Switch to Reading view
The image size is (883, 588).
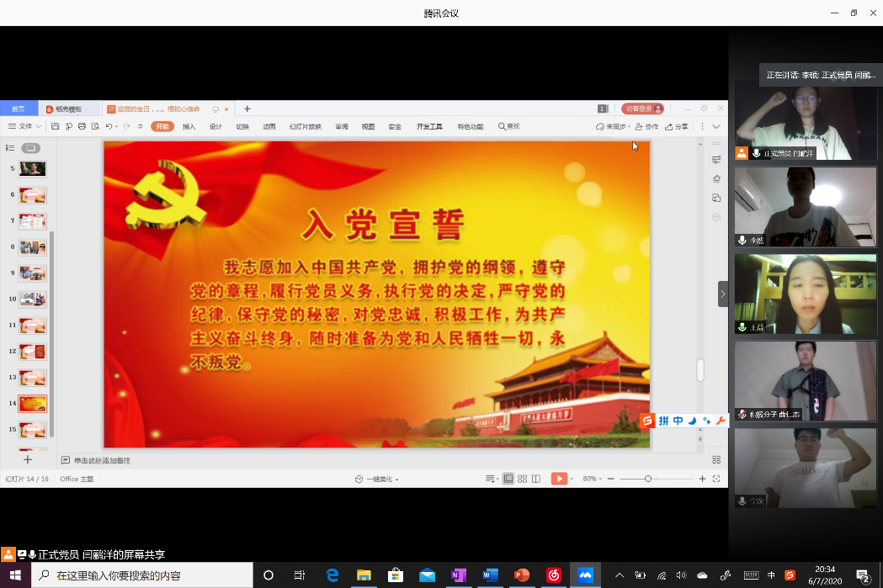(536, 479)
